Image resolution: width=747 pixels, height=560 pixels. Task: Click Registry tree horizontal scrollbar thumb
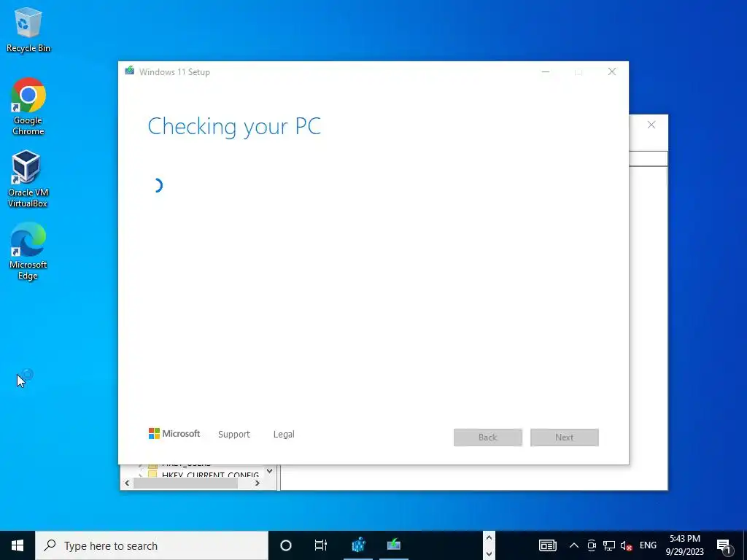click(x=185, y=483)
